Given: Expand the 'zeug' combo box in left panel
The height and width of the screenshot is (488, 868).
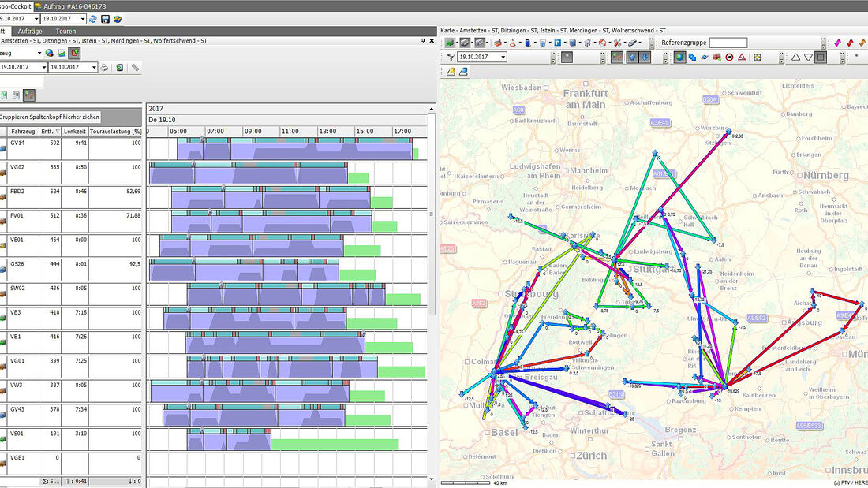Looking at the screenshot, I should [39, 53].
